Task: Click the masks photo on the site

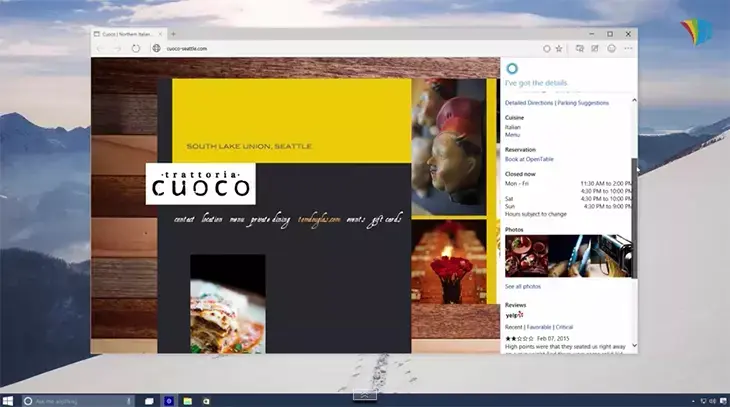Action: (449, 147)
